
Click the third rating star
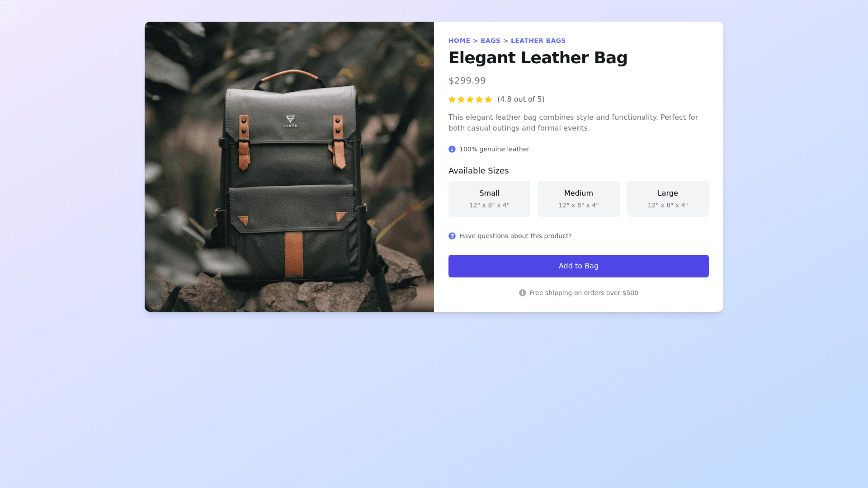point(470,99)
